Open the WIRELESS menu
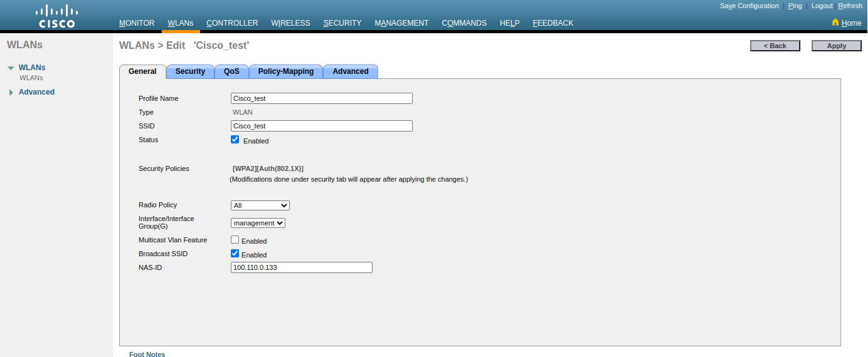This screenshot has height=357, width=868. pyautogui.click(x=290, y=23)
